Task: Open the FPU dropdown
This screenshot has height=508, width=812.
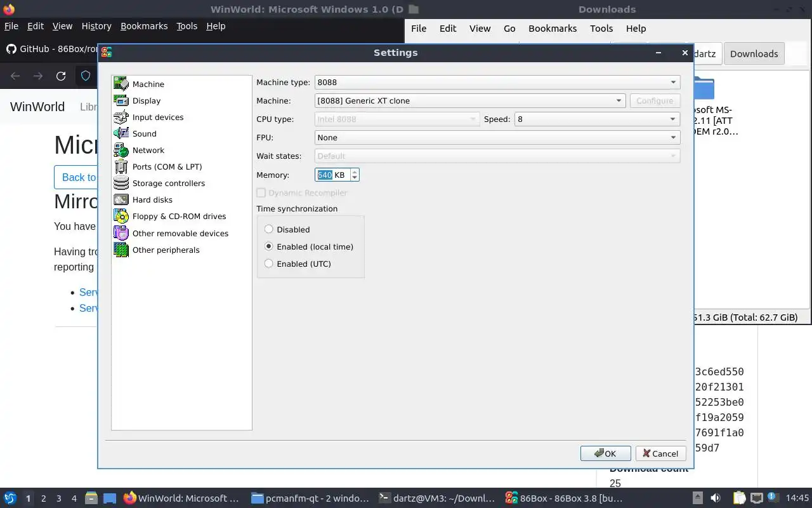Action: [x=497, y=137]
